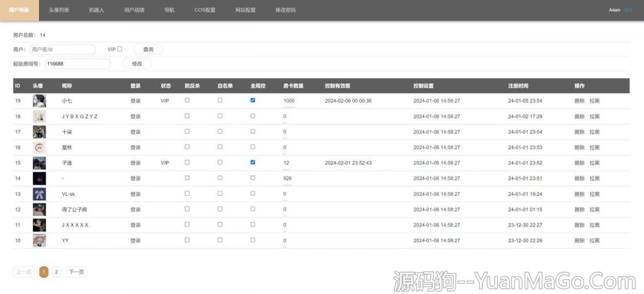This screenshot has height=294, width=644.
Task: Enable 白名单 for user 子逸
Action: point(220,162)
